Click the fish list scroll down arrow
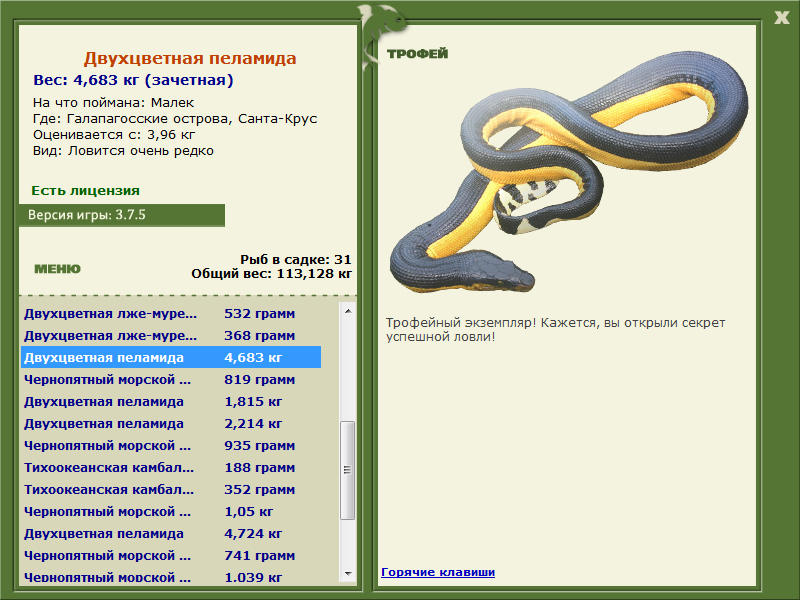Screen dimensions: 800x600 [348, 573]
